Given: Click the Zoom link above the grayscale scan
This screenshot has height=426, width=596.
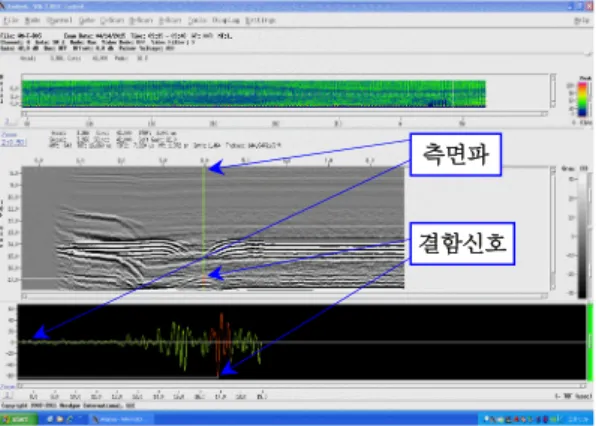Looking at the screenshot, I should coord(9,135).
